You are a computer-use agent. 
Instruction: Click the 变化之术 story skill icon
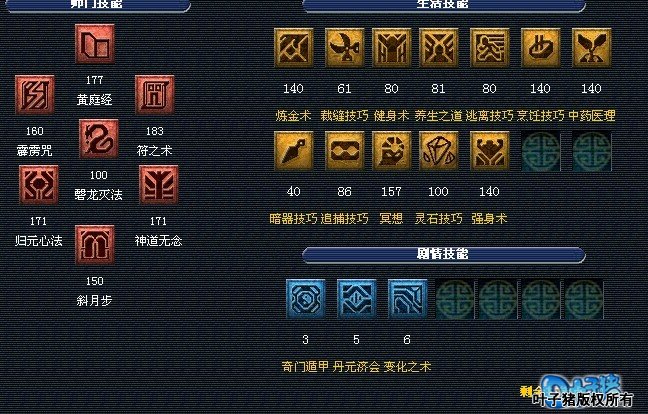[x=407, y=299]
